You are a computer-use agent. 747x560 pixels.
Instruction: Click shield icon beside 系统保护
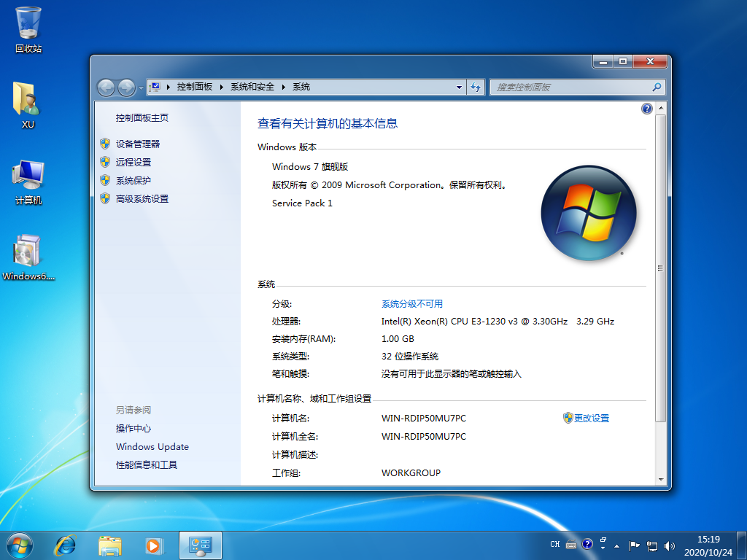click(105, 181)
